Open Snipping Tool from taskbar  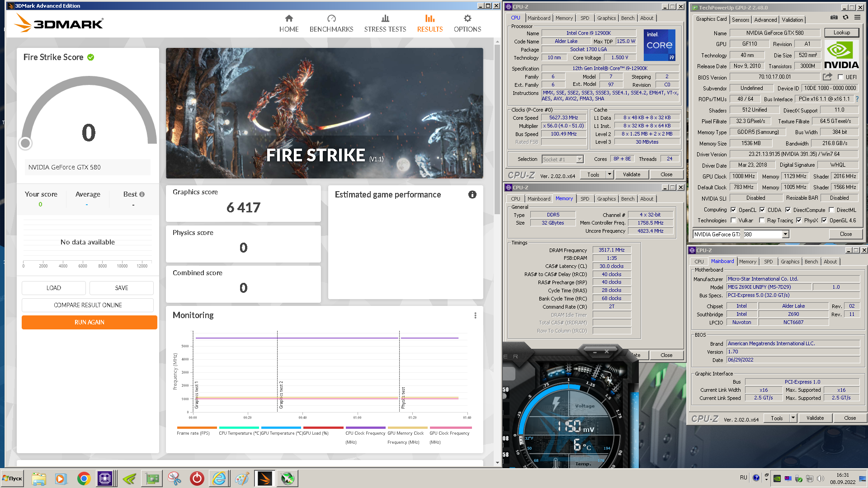tap(175, 479)
